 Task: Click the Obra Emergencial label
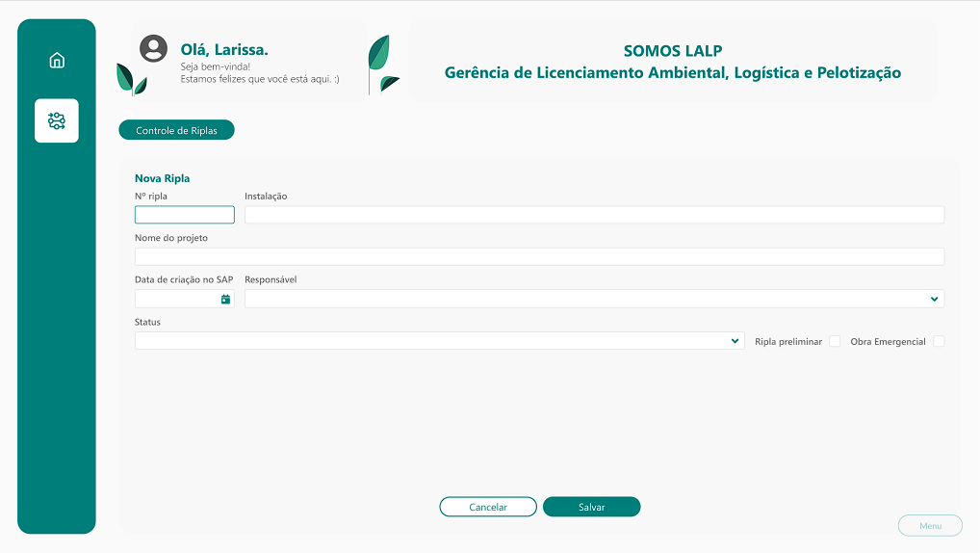pos(888,342)
